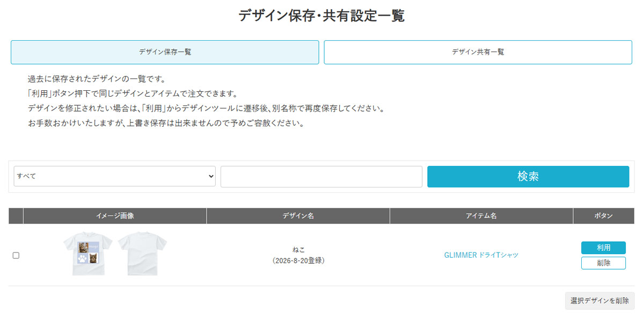Viewport: 644px width, 318px height.
Task: Click the 検索 search button
Action: (x=528, y=177)
